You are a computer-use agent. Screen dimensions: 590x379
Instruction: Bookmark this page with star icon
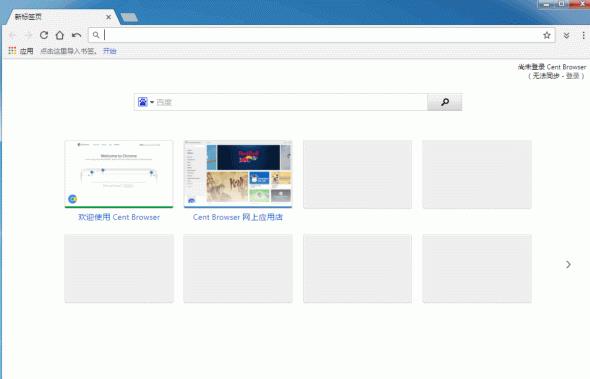pyautogui.click(x=547, y=35)
